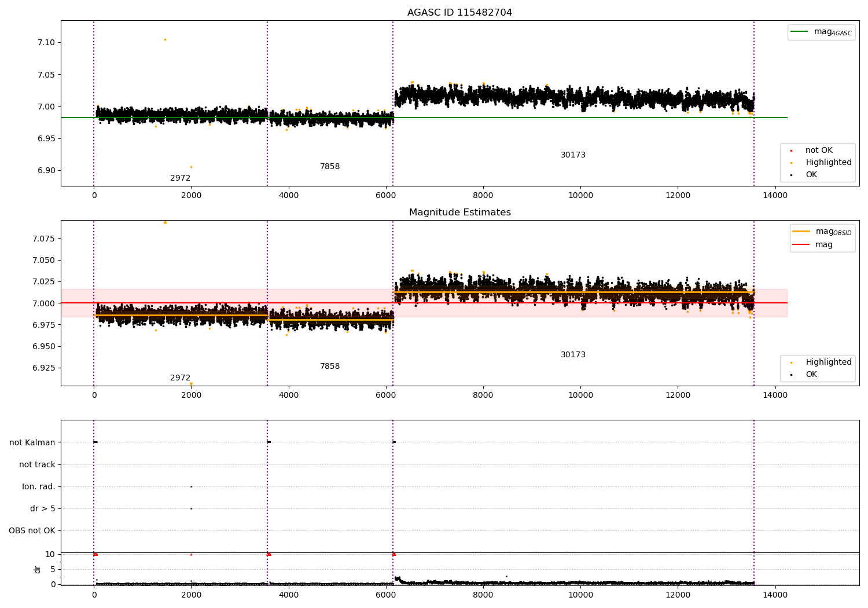The height and width of the screenshot is (608, 868).
Task: Click the mag AGASC legend entry
Action: coord(821,32)
